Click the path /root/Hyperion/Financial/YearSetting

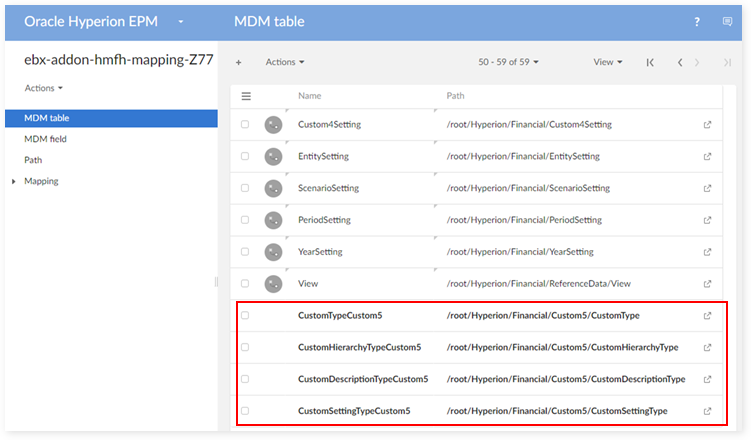(520, 252)
